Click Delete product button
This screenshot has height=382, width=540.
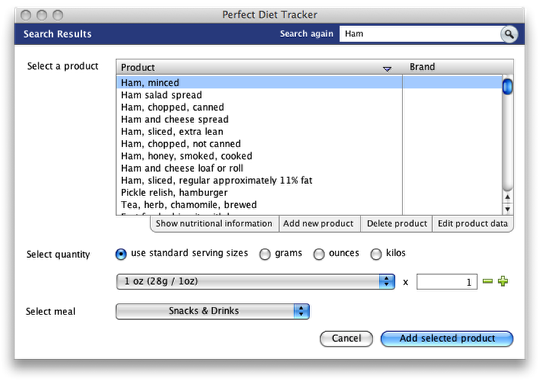click(x=397, y=224)
